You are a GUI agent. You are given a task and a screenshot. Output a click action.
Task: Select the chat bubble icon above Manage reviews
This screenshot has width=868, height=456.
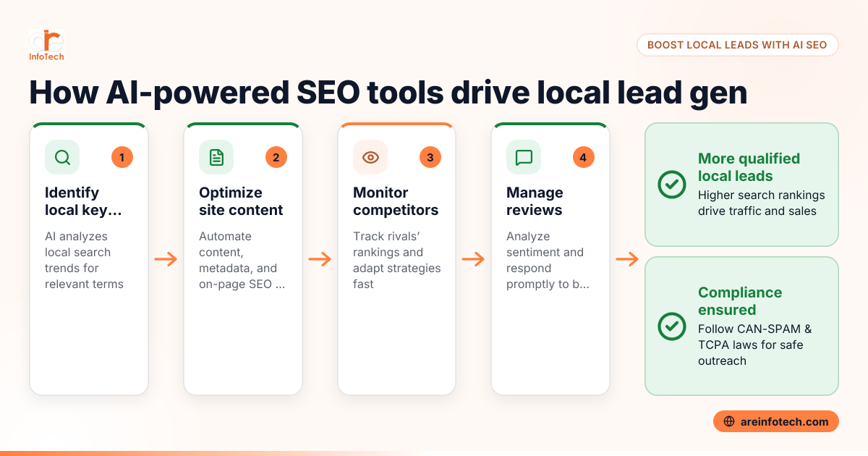[x=524, y=157]
